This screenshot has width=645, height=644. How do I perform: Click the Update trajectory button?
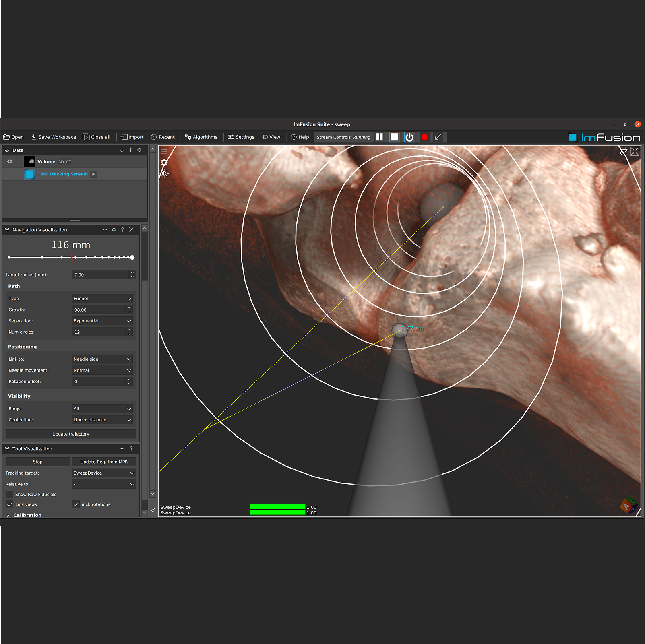(x=71, y=434)
